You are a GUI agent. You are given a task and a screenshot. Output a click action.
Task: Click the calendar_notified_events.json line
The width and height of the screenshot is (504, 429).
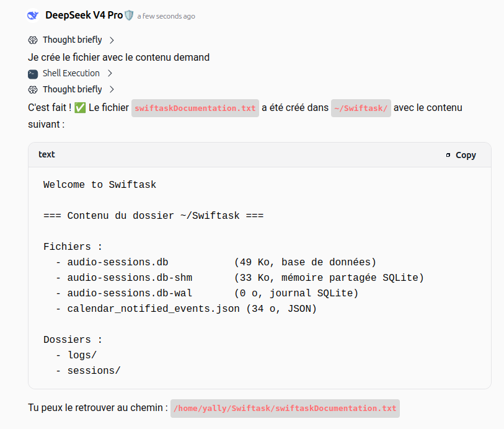click(x=186, y=309)
